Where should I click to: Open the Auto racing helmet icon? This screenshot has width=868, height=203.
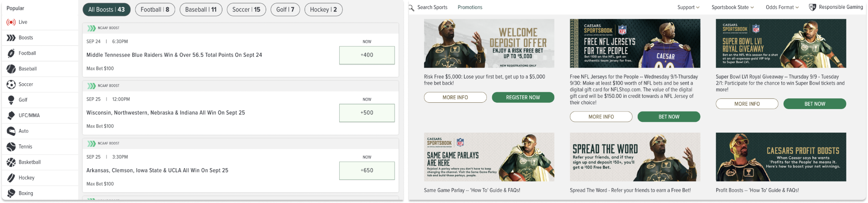pos(11,131)
